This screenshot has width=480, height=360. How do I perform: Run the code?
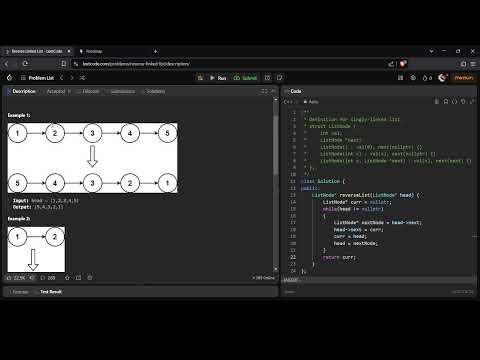pyautogui.click(x=218, y=78)
